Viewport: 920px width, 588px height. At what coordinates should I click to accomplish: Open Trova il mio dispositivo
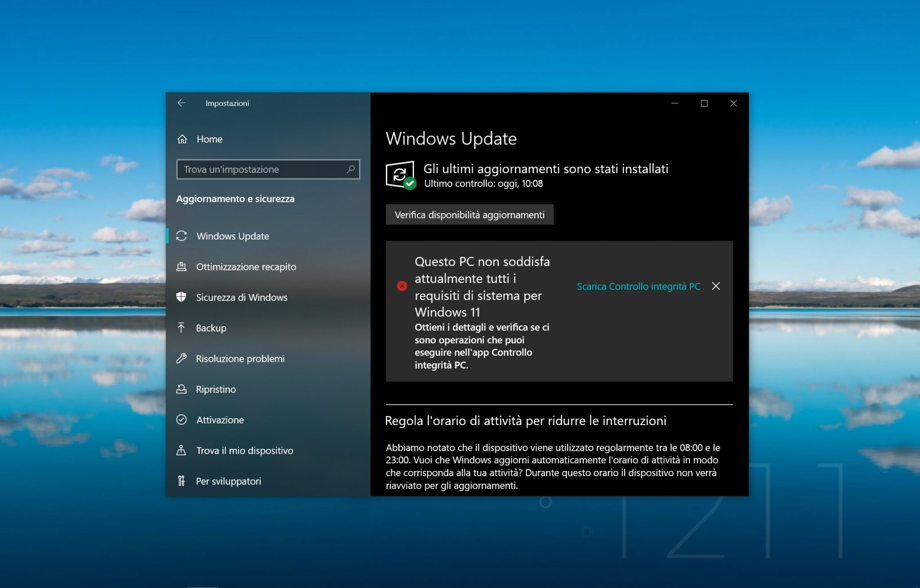[268, 450]
